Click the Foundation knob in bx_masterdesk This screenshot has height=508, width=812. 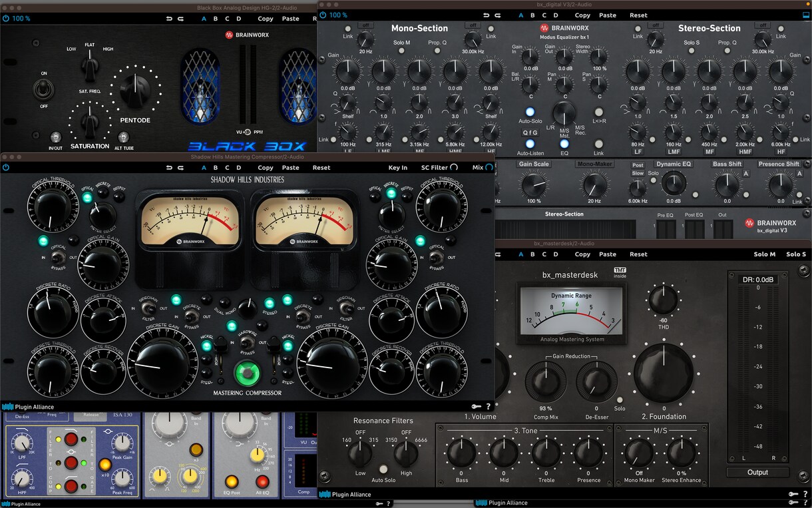point(664,374)
